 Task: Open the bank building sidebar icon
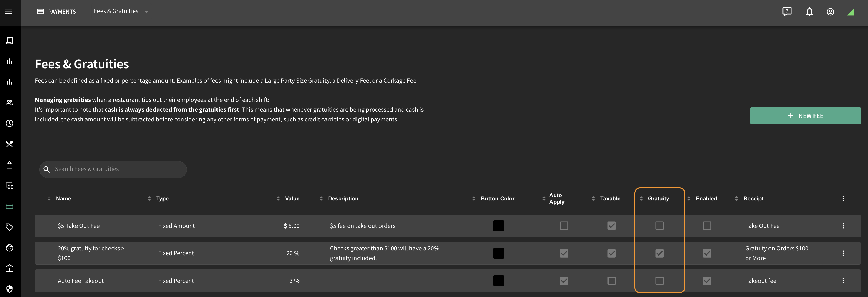coord(9,268)
